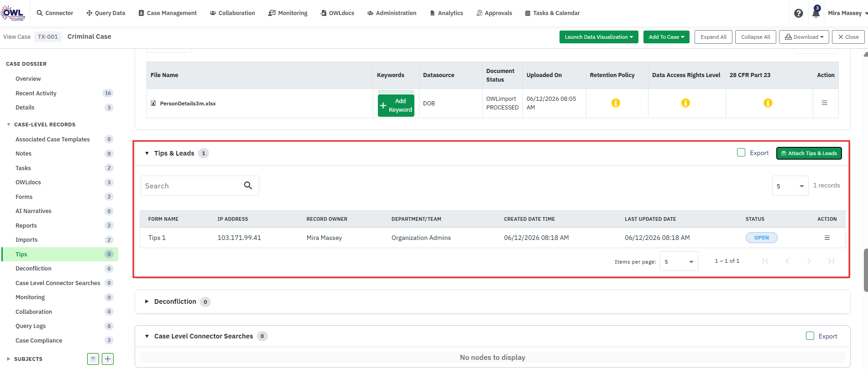The height and width of the screenshot is (369, 868).
Task: Click the archive subjects icon button
Action: pos(93,359)
